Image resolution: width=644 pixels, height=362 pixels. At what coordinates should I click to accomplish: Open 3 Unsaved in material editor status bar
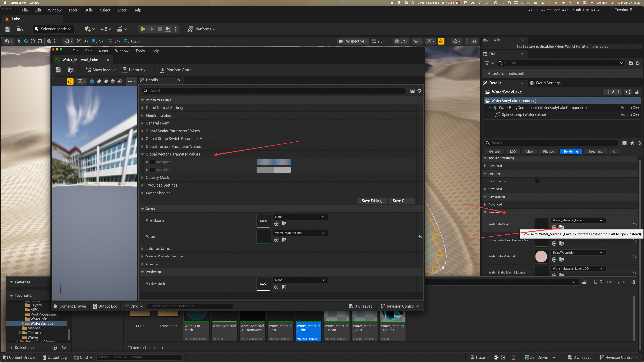361,306
